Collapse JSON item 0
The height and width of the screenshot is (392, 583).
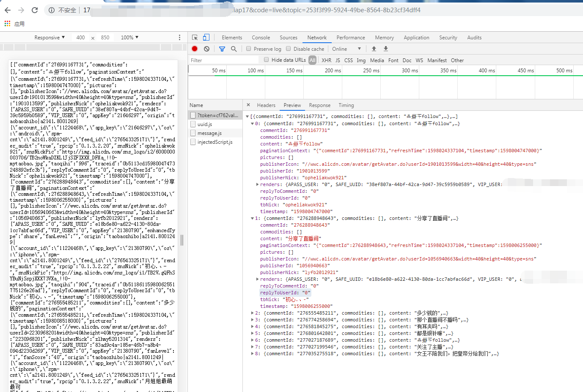tap(253, 123)
